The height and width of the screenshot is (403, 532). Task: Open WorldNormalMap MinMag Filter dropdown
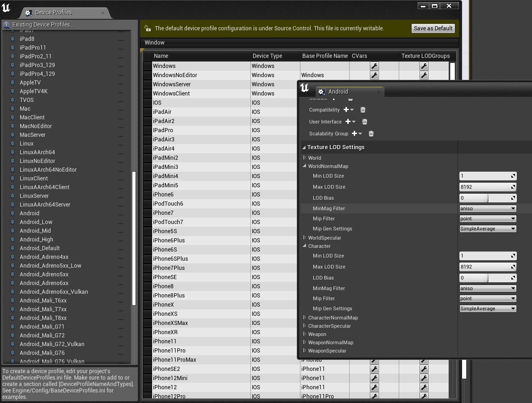[488, 208]
